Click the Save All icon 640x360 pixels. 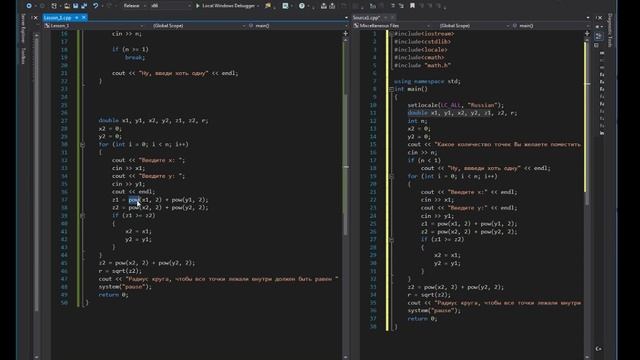(x=84, y=6)
